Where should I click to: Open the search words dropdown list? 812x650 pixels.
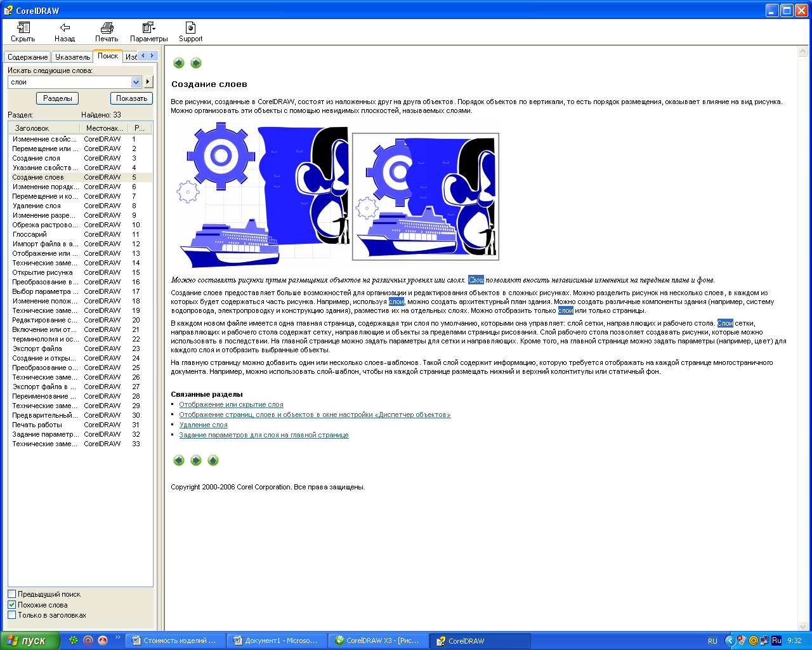[136, 82]
